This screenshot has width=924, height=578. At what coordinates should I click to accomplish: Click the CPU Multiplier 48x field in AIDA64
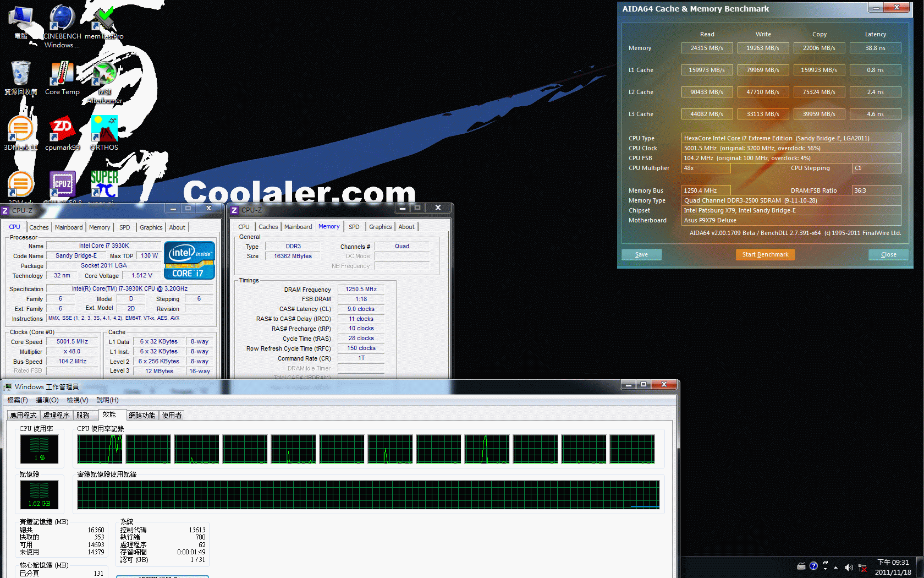[706, 168]
